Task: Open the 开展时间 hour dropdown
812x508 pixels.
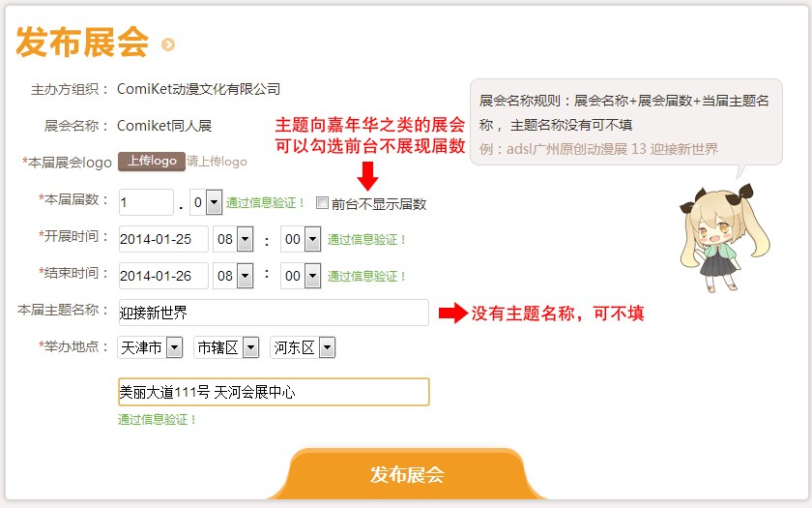Action: tap(233, 239)
